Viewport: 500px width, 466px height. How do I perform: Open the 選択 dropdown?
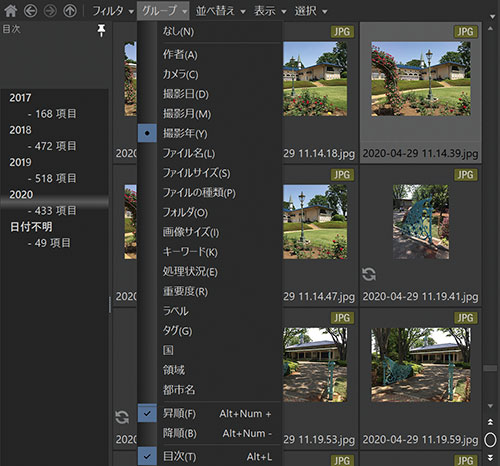(311, 11)
